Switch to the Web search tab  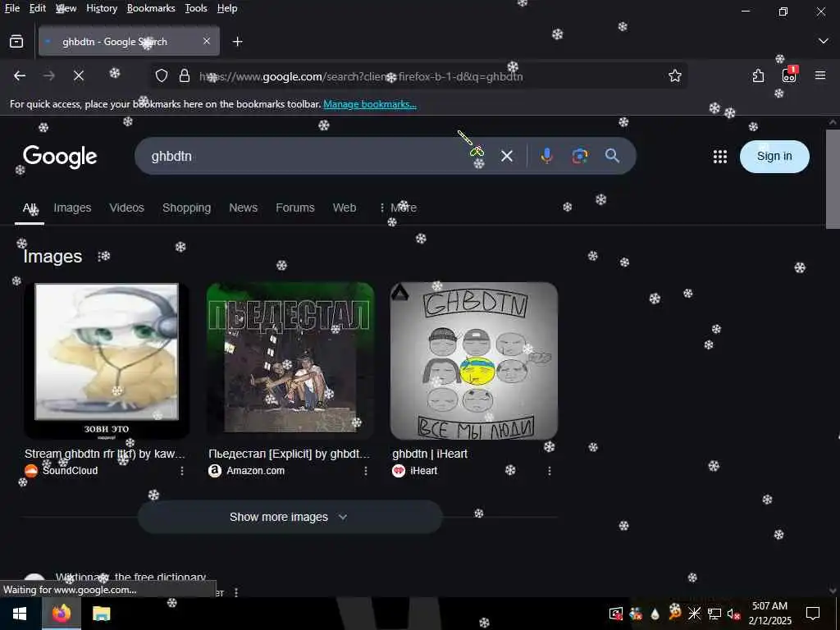344,208
